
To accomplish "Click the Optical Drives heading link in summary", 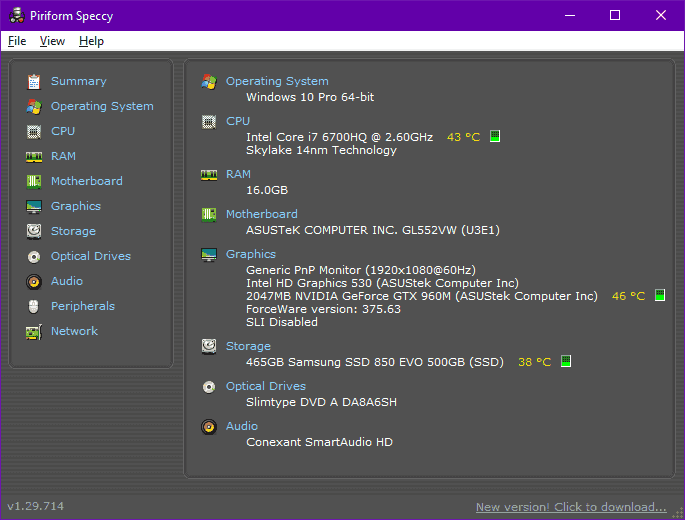I will [x=266, y=386].
